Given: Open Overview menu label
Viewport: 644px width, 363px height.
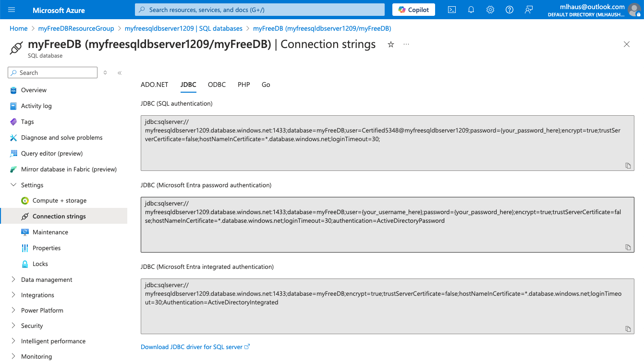Looking at the screenshot, I should 34,90.
